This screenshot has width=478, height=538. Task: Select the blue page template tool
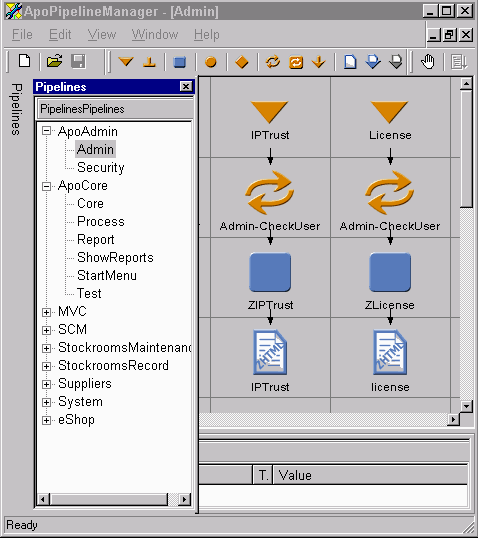[x=350, y=62]
